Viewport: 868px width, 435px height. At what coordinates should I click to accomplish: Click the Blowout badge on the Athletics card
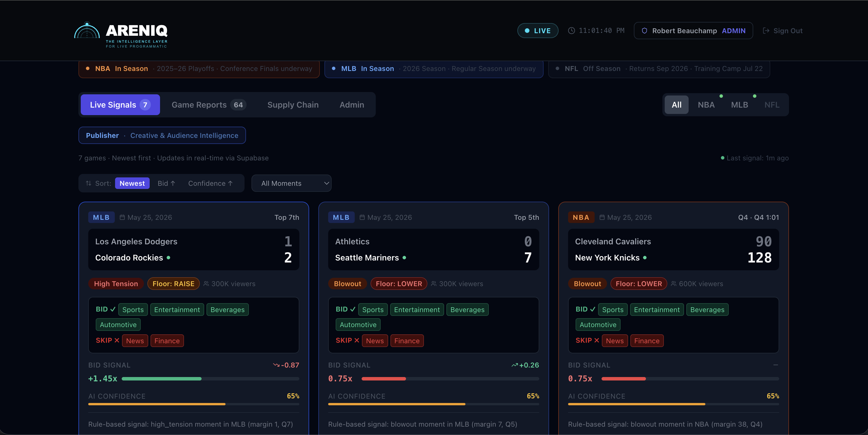(x=347, y=284)
